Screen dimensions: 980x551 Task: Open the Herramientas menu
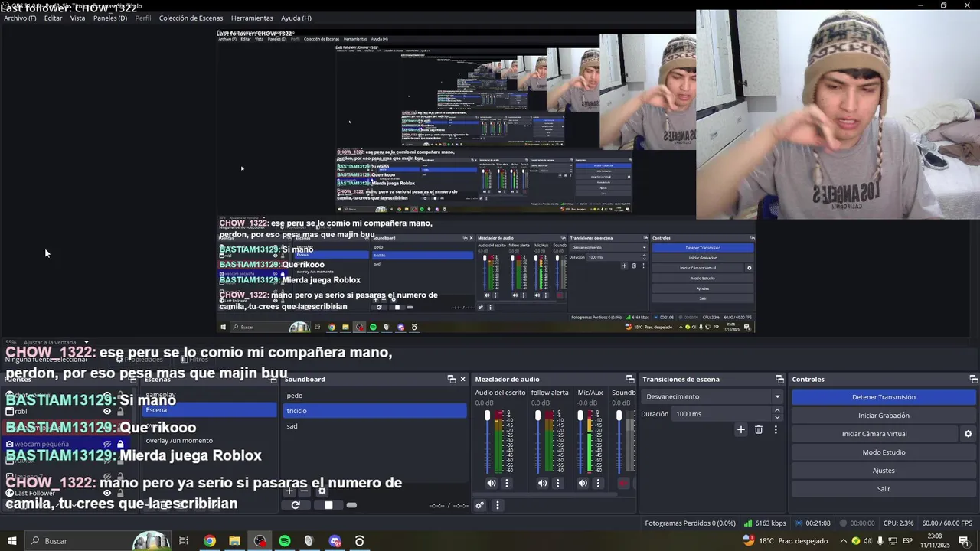(252, 18)
